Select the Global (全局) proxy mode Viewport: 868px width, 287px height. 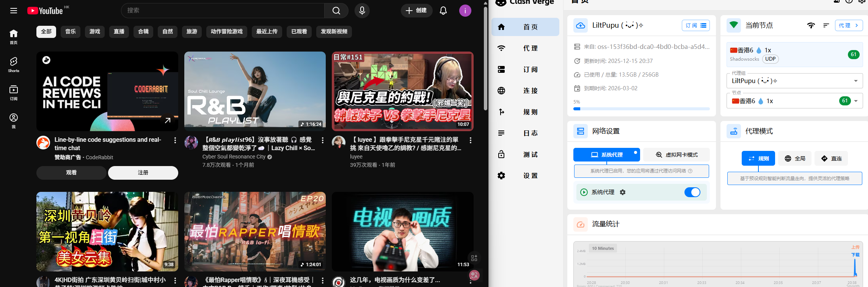click(795, 158)
